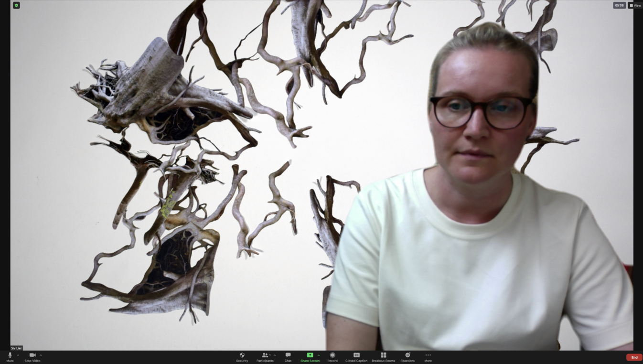Mute the microphone
The width and height of the screenshot is (643, 364).
pyautogui.click(x=10, y=357)
